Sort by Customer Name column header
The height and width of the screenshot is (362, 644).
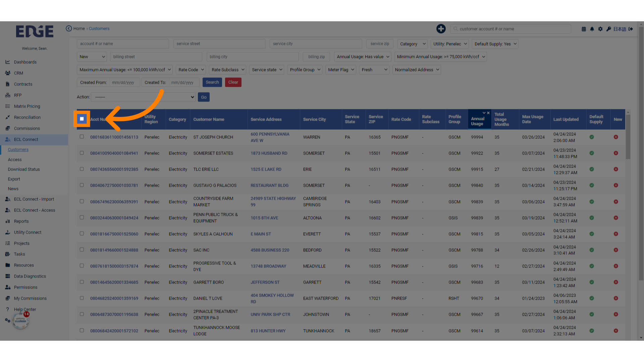[x=209, y=119]
